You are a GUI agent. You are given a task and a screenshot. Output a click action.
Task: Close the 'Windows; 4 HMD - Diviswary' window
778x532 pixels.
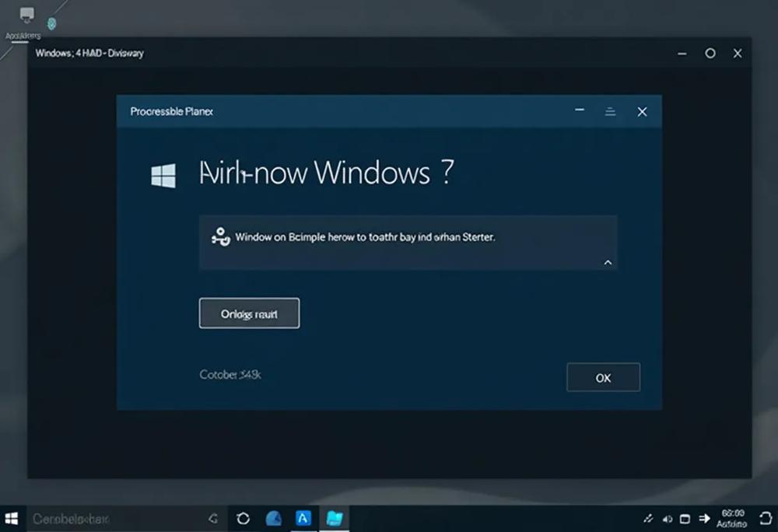point(738,53)
